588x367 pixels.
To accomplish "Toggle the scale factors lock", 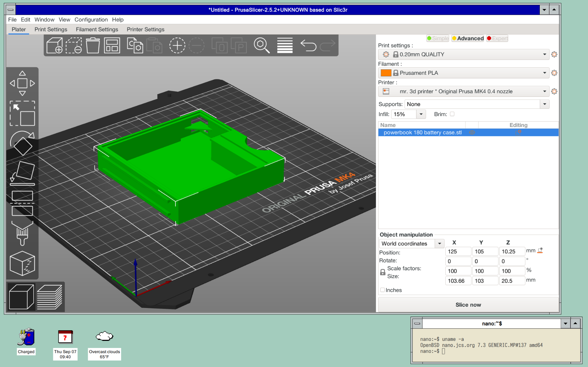I will pyautogui.click(x=383, y=272).
